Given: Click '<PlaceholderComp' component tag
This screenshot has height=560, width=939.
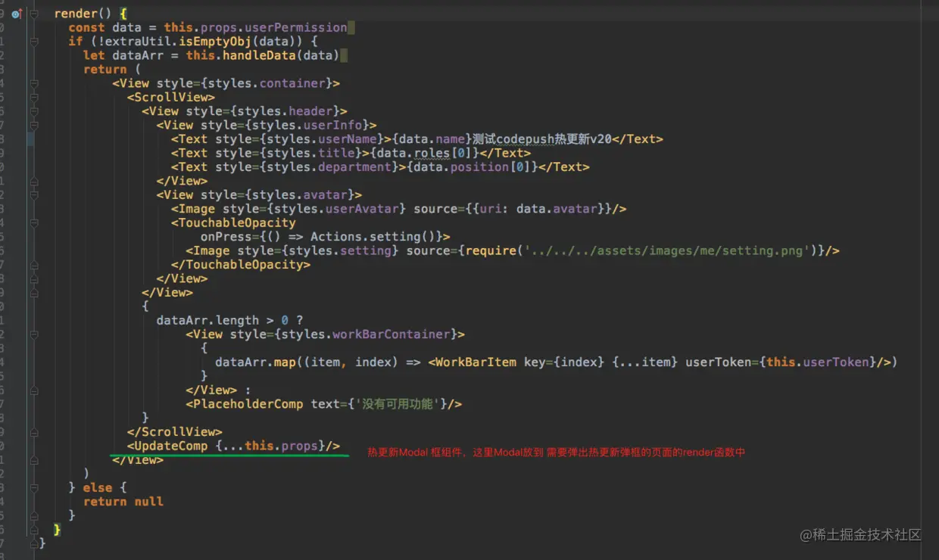Looking at the screenshot, I should [x=245, y=404].
